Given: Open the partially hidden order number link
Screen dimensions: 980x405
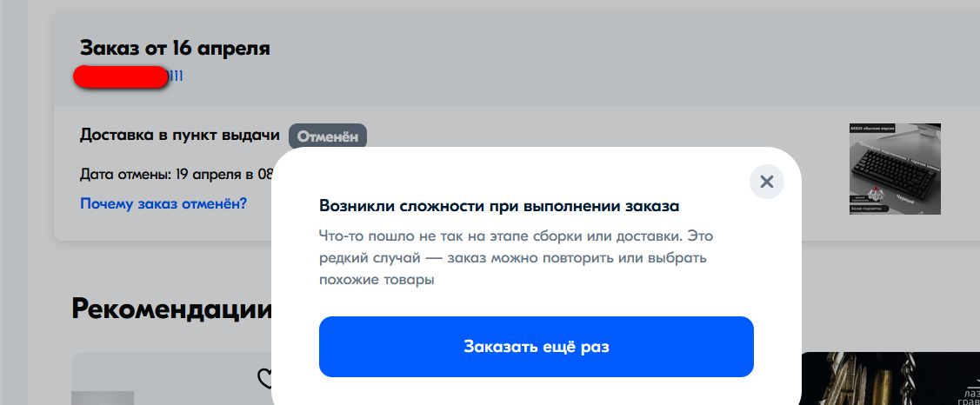Looking at the screenshot, I should [176, 76].
